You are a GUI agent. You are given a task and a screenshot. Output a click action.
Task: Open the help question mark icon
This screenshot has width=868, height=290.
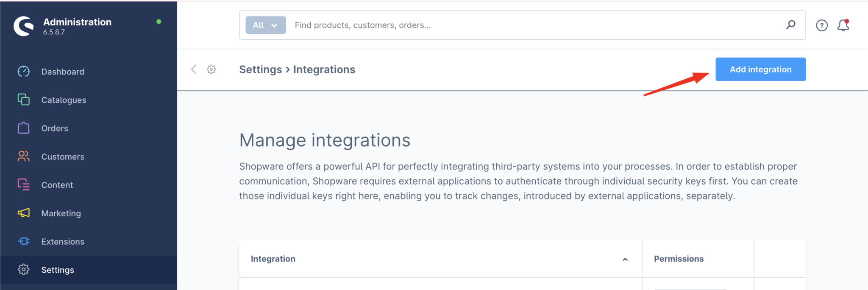click(x=822, y=25)
